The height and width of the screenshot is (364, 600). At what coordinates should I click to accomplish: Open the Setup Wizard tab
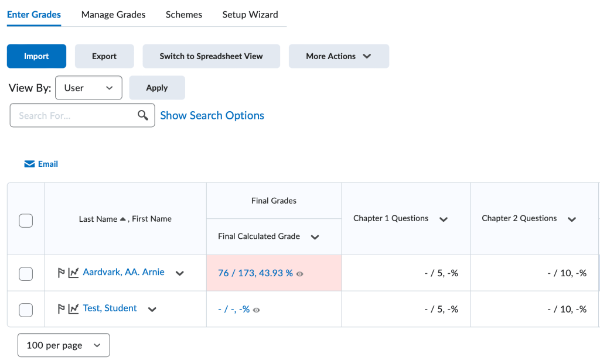(250, 15)
